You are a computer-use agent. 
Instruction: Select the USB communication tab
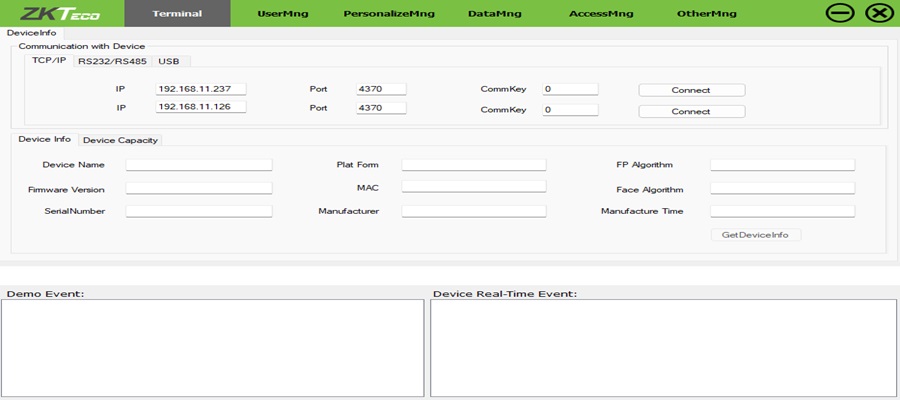(x=168, y=61)
